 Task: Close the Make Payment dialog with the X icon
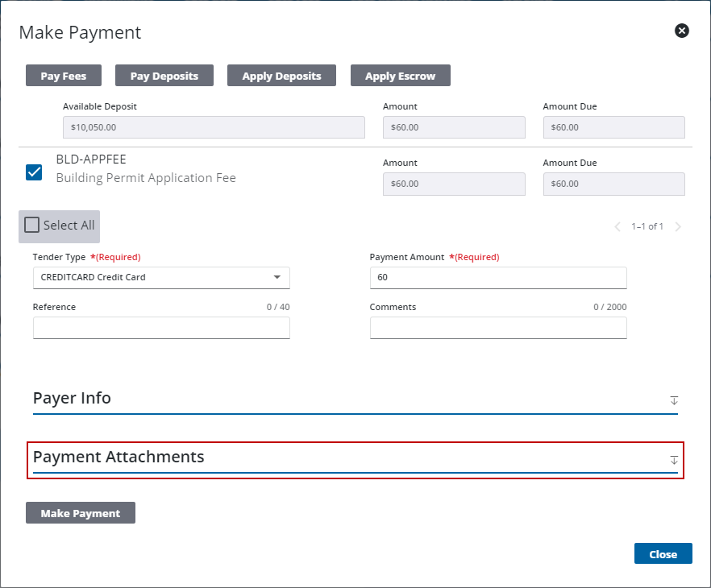(x=682, y=31)
